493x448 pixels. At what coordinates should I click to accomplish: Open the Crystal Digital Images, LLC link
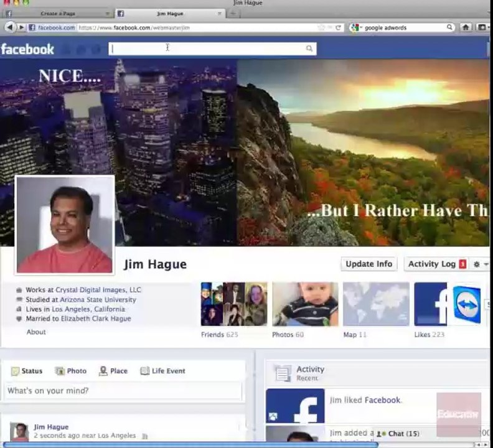(98, 290)
